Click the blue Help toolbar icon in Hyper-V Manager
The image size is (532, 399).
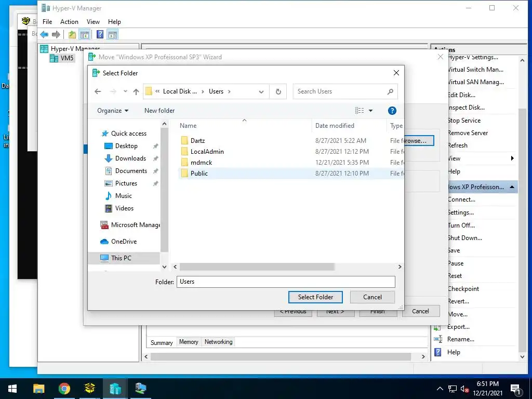(100, 34)
